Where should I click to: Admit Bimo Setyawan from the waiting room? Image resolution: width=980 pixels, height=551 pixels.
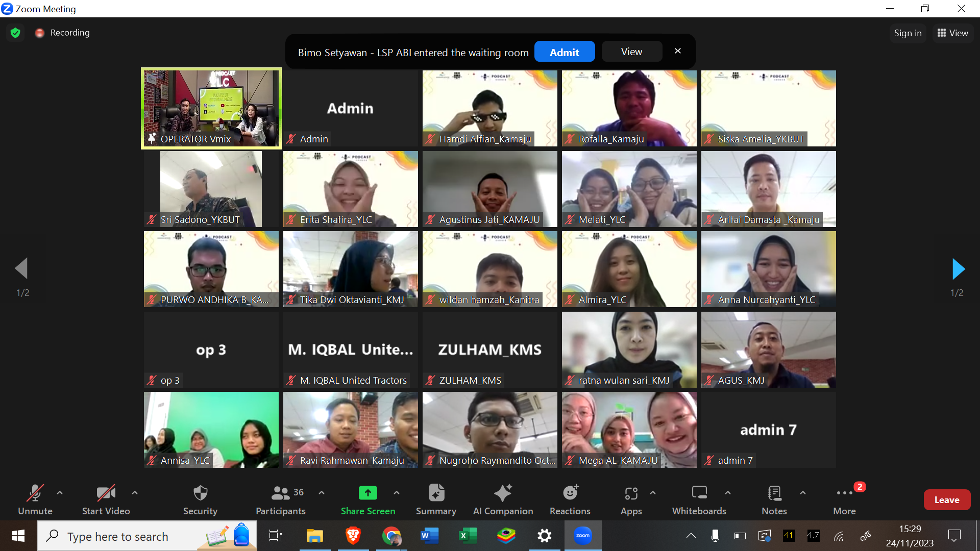point(564,52)
